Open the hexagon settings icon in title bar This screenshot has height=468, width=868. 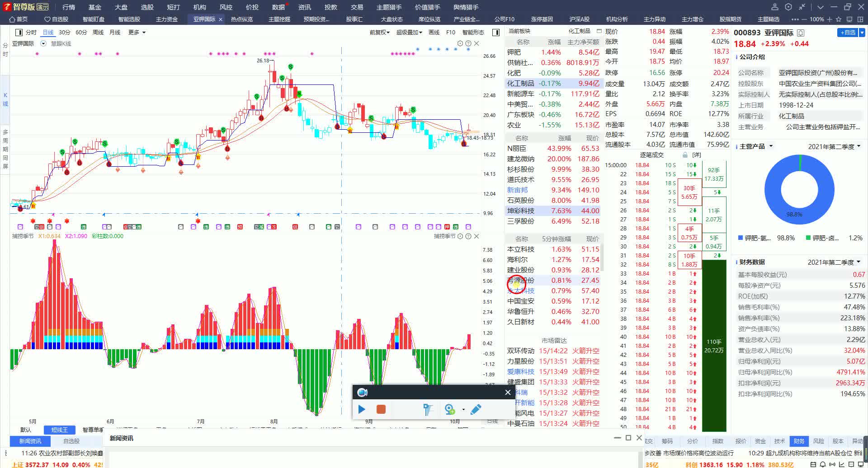tap(788, 7)
